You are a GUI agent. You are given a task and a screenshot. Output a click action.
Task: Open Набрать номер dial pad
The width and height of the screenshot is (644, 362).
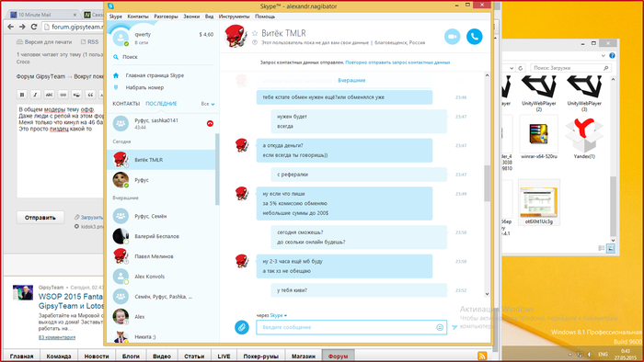point(116,87)
